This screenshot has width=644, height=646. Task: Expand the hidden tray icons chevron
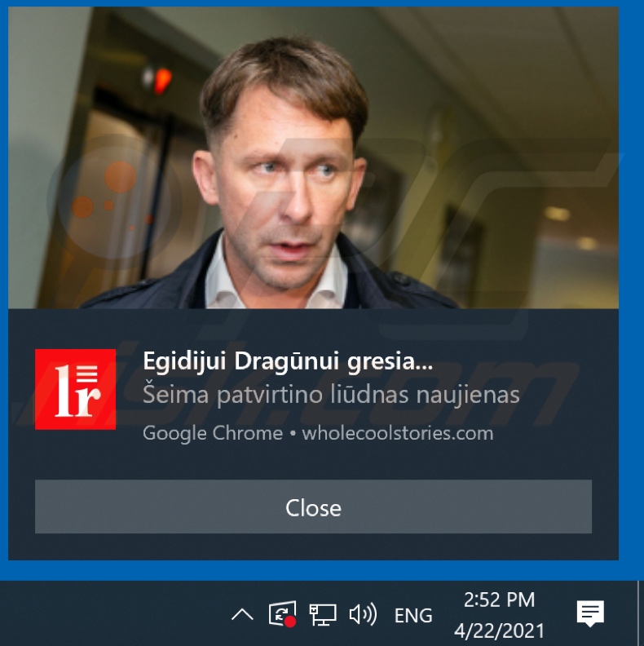click(x=242, y=615)
